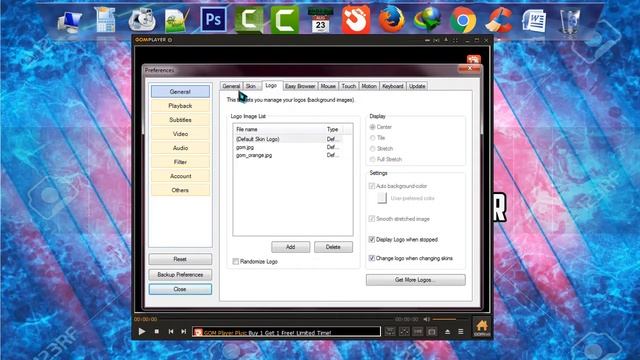Screen dimensions: 640x360
Task: Select the Video category in sidebar
Action: 180,134
